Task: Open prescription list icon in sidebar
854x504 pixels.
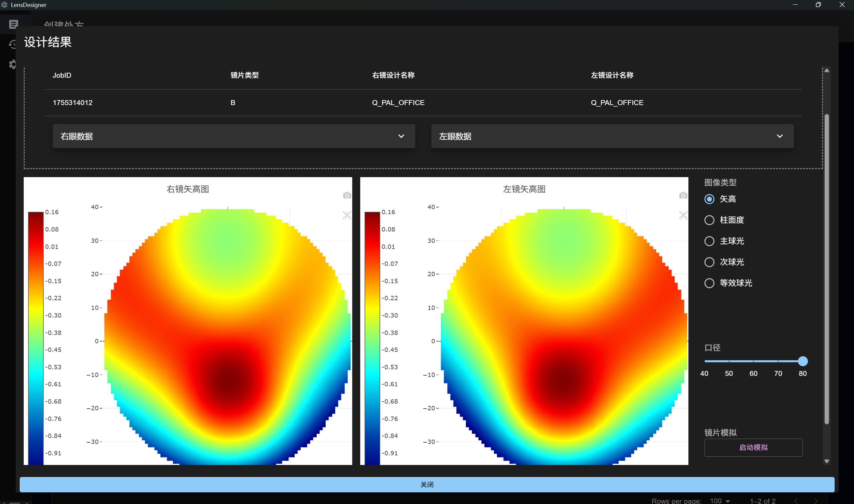Action: (x=14, y=24)
